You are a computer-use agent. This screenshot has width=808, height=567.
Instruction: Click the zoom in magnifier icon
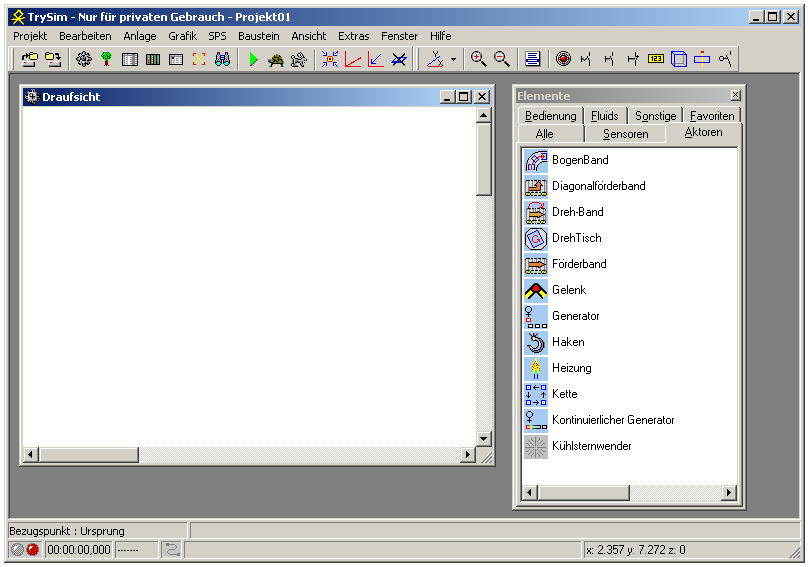coord(479,60)
